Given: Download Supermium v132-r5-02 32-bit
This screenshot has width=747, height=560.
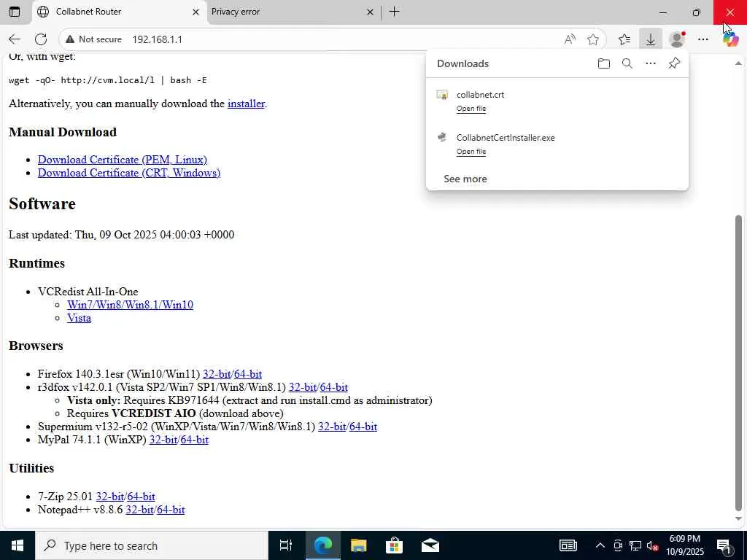Looking at the screenshot, I should coord(332,427).
